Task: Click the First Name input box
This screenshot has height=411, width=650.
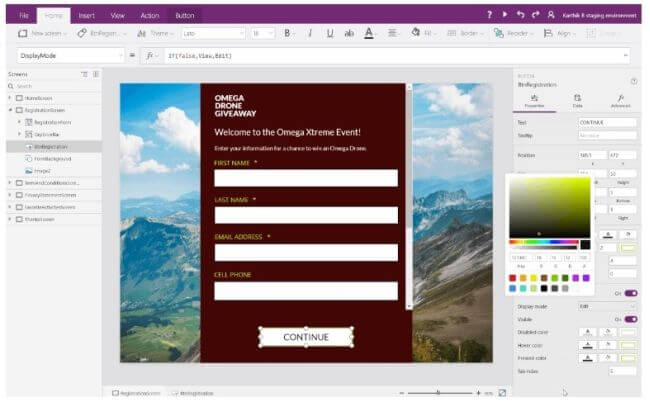Action: click(x=306, y=178)
